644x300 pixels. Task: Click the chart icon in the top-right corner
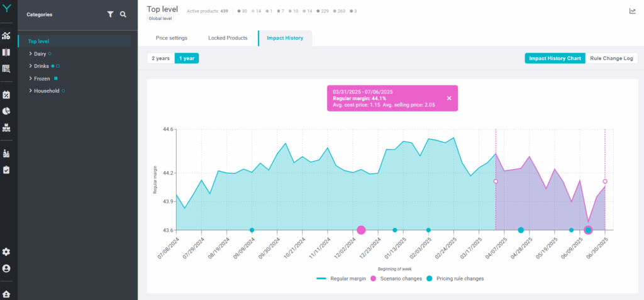(632, 11)
